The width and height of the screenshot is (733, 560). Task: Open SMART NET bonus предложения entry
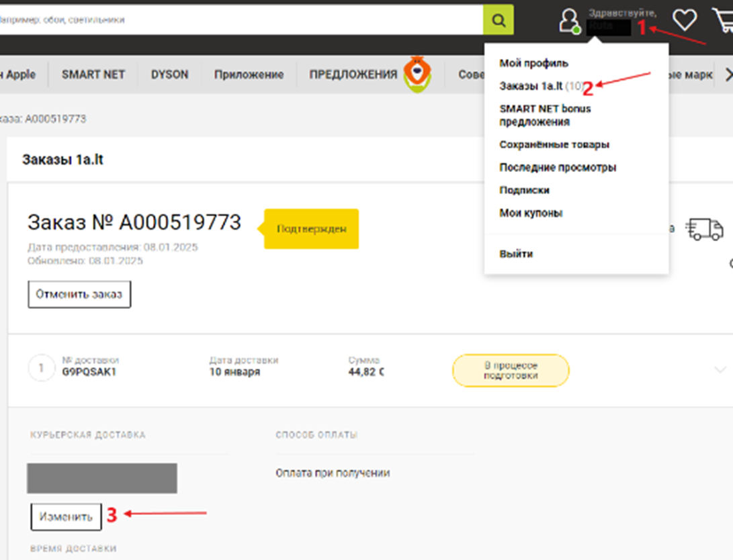pos(545,115)
